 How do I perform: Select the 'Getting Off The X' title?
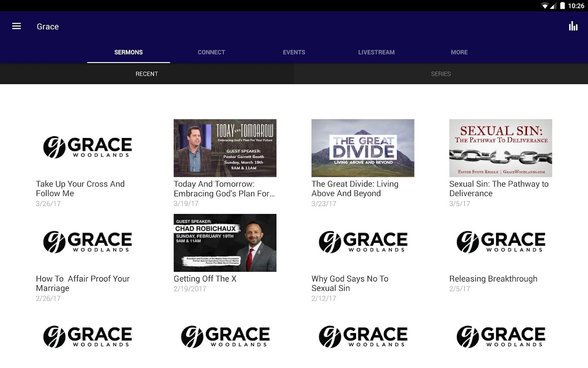[205, 279]
